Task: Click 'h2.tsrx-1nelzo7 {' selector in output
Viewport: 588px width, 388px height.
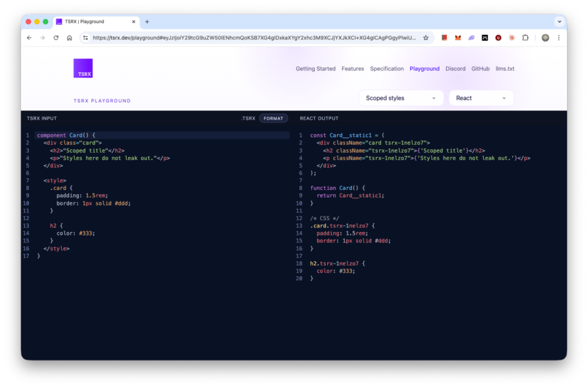Action: [x=338, y=264]
